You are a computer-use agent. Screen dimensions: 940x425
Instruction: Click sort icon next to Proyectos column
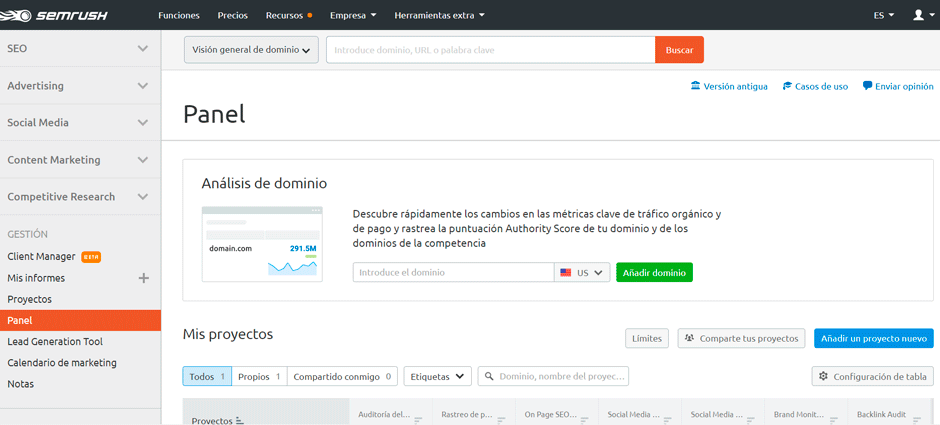point(240,421)
